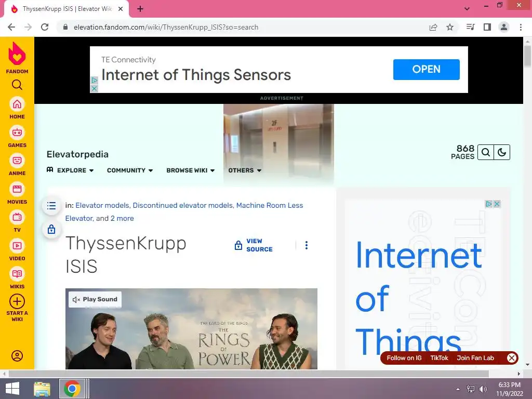Screen dimensions: 532x399
Task: Click AdChoices icon on top ad
Action: coord(95,81)
